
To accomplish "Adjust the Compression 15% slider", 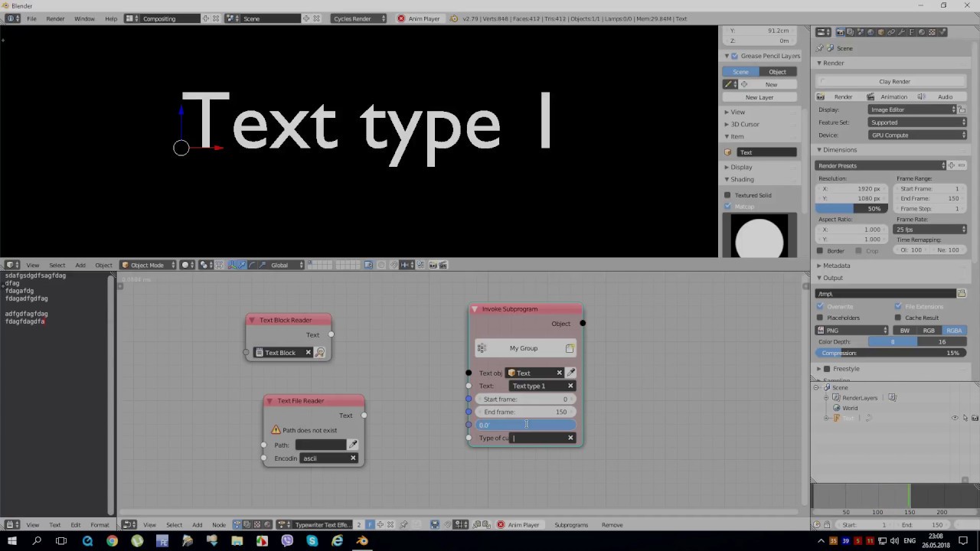I will 891,353.
